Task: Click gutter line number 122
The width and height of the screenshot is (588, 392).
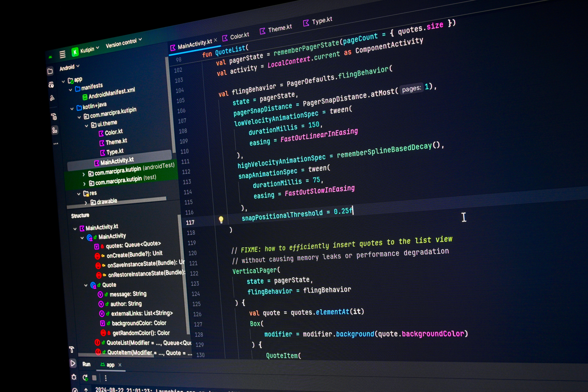Action: (194, 274)
